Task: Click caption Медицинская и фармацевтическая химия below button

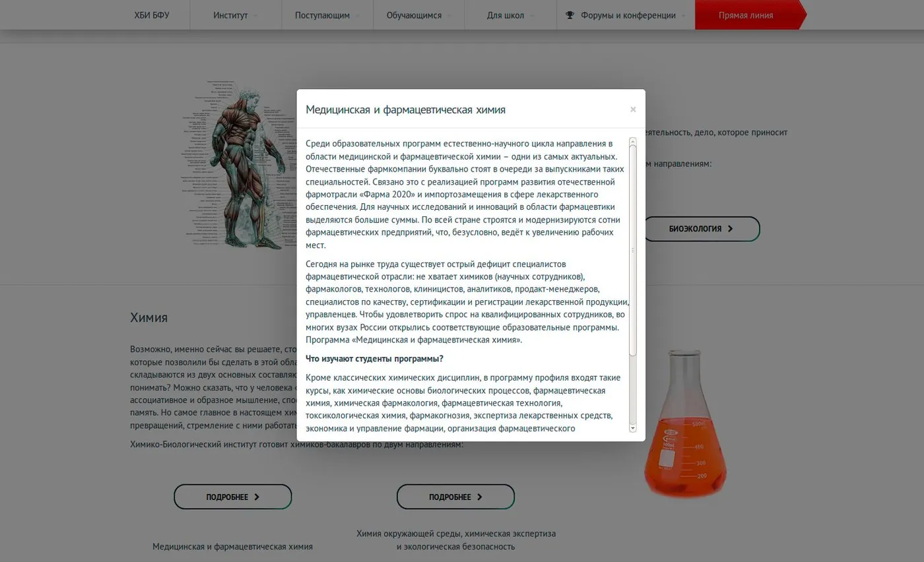Action: pyautogui.click(x=232, y=547)
